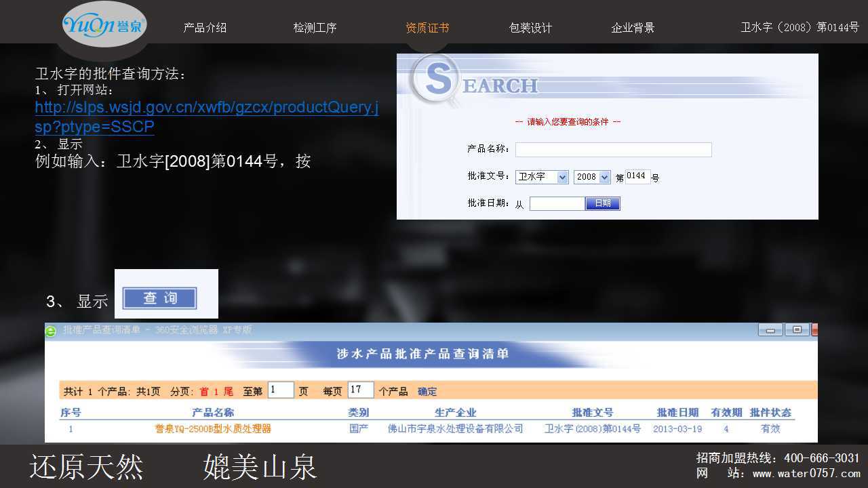Click the 批件状态 column header
This screenshot has width=868, height=488.
point(770,412)
